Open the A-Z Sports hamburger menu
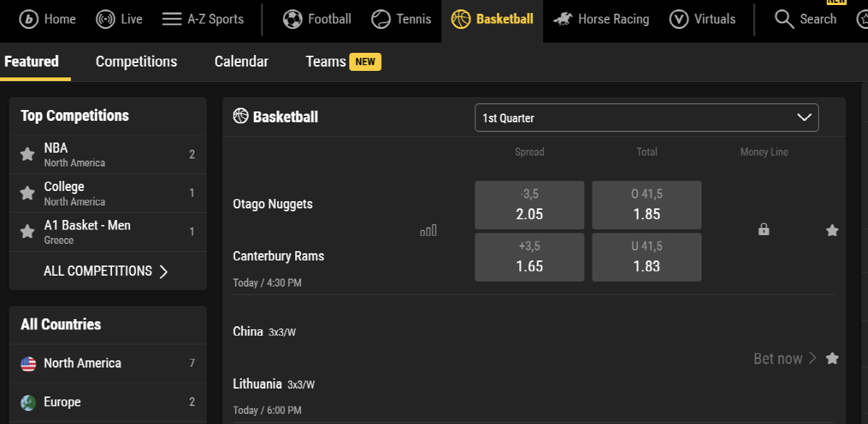 coord(171,20)
